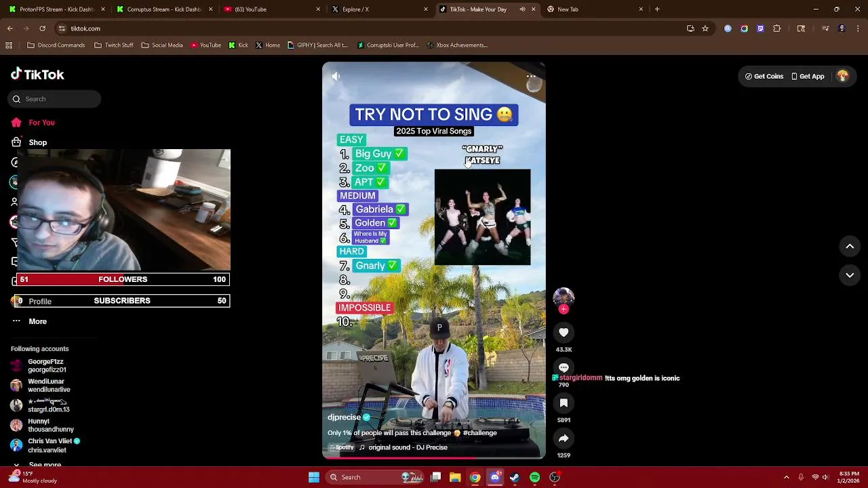This screenshot has width=868, height=488.
Task: Open comments with speech bubble icon
Action: pyautogui.click(x=564, y=367)
